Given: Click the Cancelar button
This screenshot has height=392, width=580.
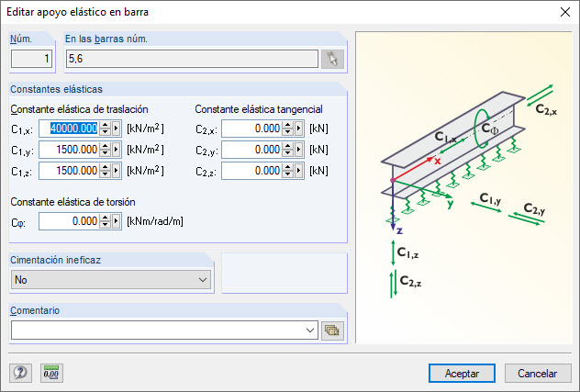Looking at the screenshot, I should point(538,373).
